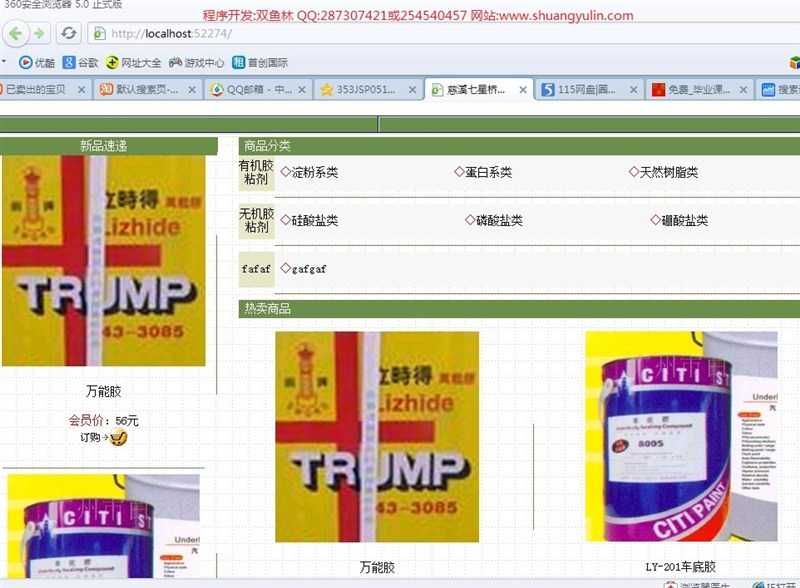Click the 新品速递 section header
Screen dimensions: 800x588
(x=109, y=146)
